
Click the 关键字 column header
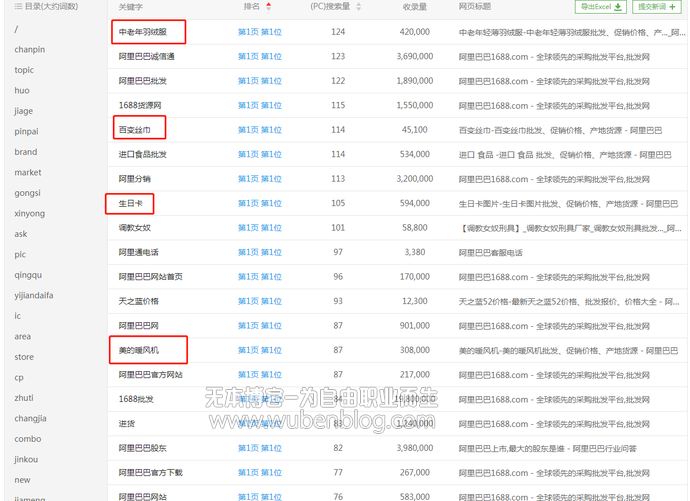(x=131, y=7)
